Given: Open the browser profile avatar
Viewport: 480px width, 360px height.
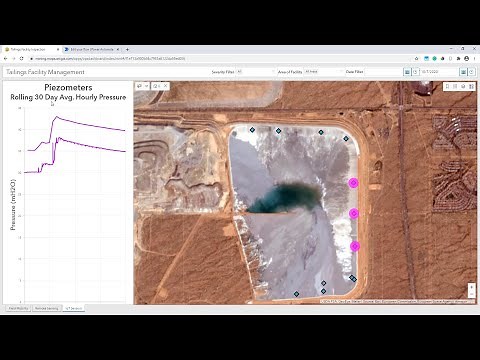Looking at the screenshot, I should coord(467,58).
